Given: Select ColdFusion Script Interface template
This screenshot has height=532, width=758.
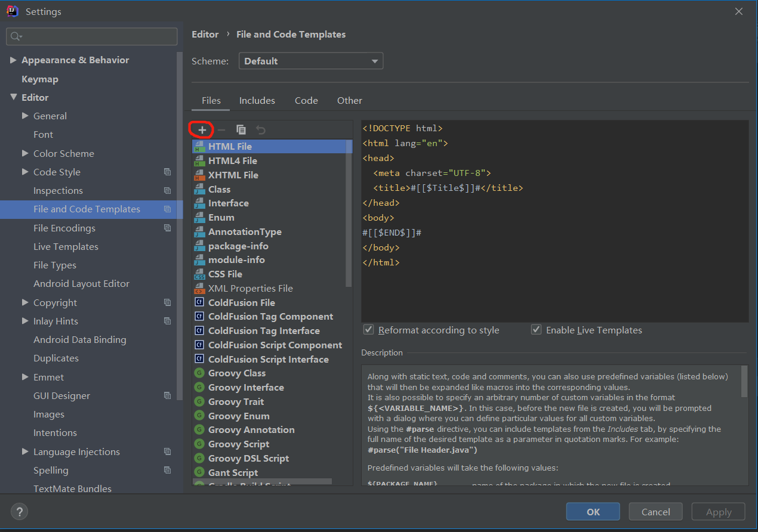Looking at the screenshot, I should pyautogui.click(x=269, y=360).
